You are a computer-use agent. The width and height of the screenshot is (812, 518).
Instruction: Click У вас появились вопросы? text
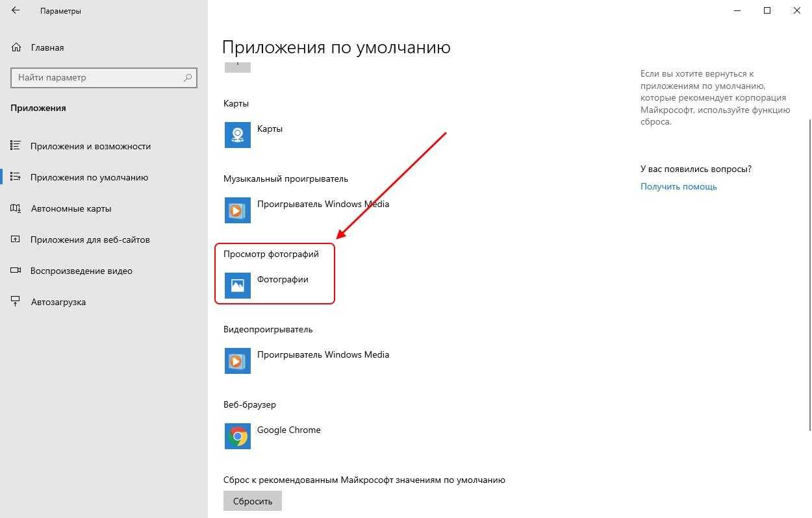(696, 169)
